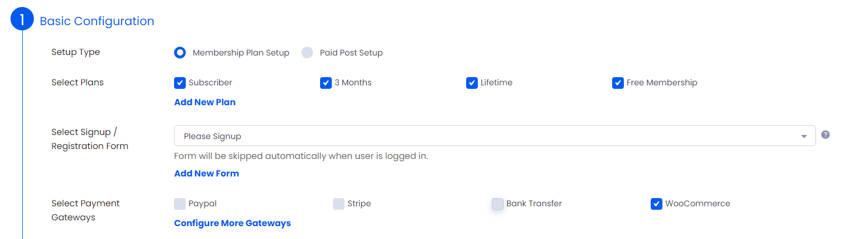Image resolution: width=868 pixels, height=239 pixels.
Task: Click the WooCommerce label text
Action: [x=697, y=203]
